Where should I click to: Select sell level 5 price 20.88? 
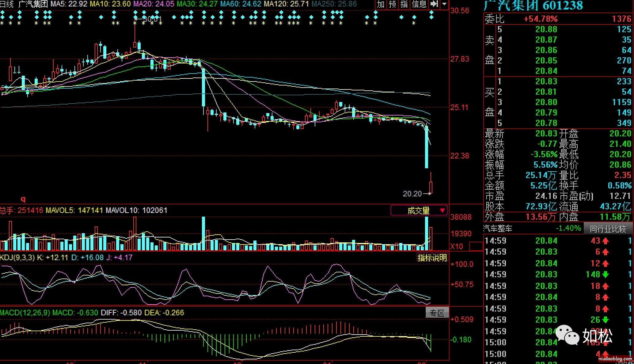pos(546,29)
